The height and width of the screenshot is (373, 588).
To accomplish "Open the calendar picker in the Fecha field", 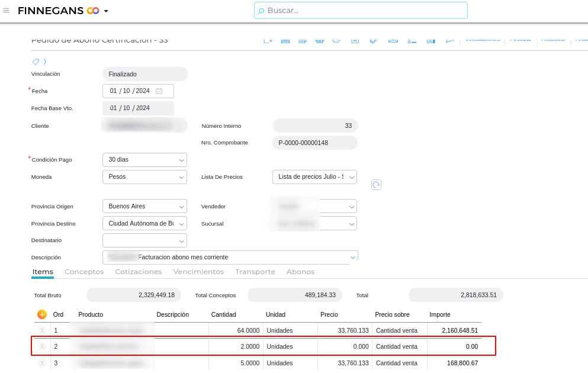I will coord(159,91).
